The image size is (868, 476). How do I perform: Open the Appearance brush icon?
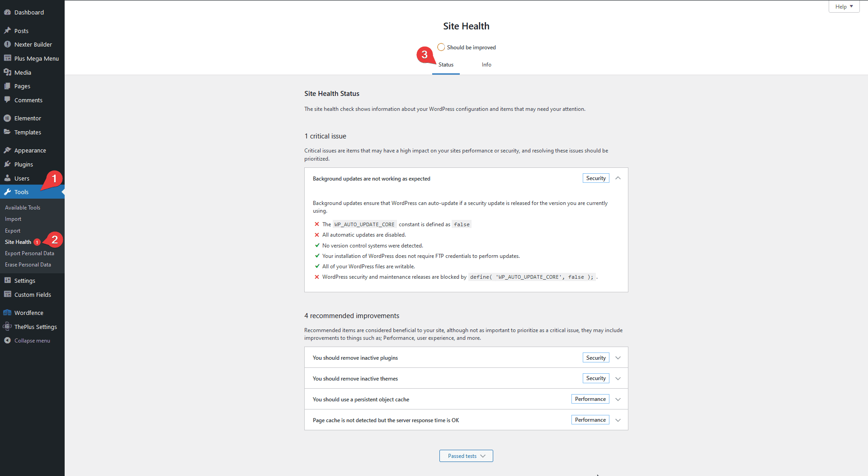[8, 150]
